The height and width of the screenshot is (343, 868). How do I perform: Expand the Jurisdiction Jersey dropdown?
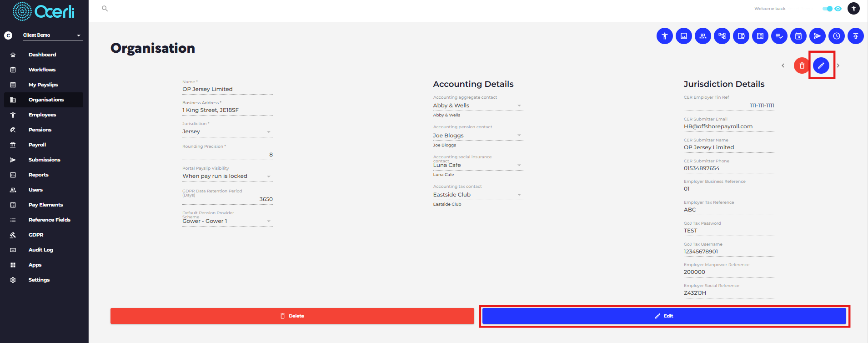pyautogui.click(x=227, y=131)
